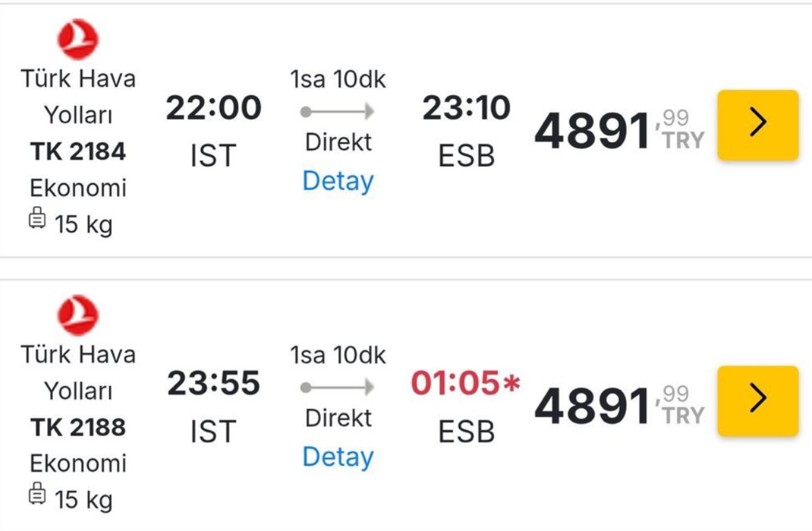Open Detay link for the 22:00 flight

click(x=338, y=181)
